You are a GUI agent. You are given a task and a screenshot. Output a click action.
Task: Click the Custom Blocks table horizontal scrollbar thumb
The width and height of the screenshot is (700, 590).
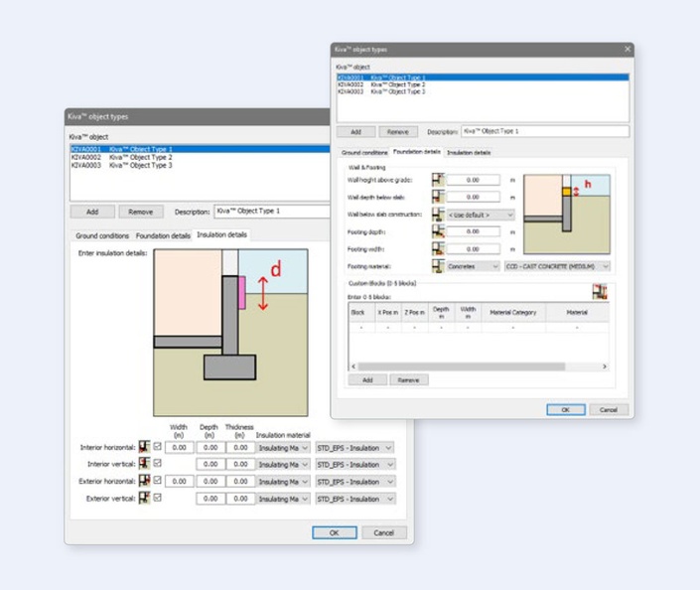click(461, 367)
